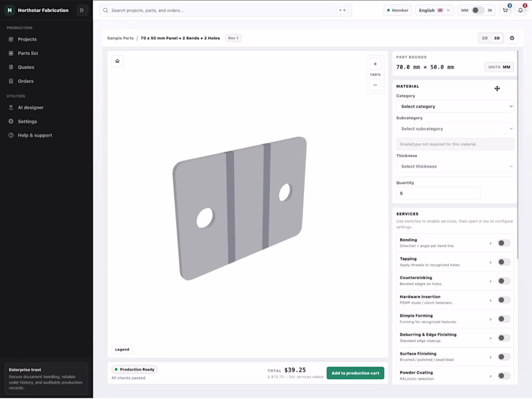Click Add to production cart button
532x399 pixels.
click(355, 373)
